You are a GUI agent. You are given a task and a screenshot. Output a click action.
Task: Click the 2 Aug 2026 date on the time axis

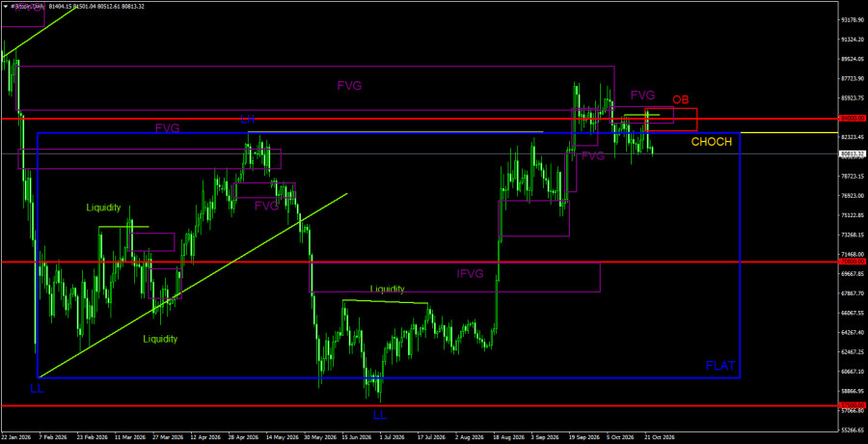click(470, 436)
